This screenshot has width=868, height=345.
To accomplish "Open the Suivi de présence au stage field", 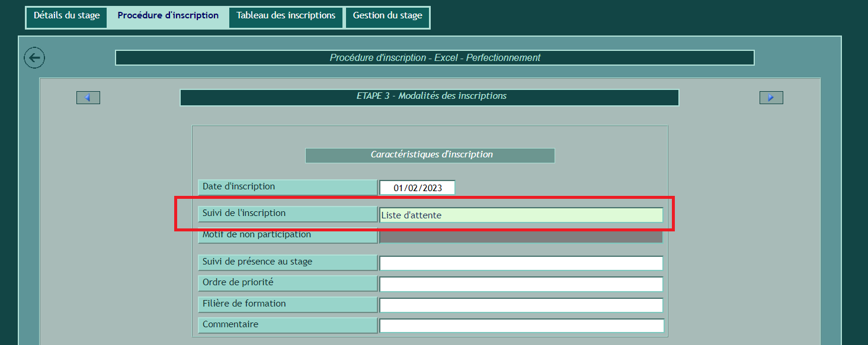I will [x=520, y=263].
